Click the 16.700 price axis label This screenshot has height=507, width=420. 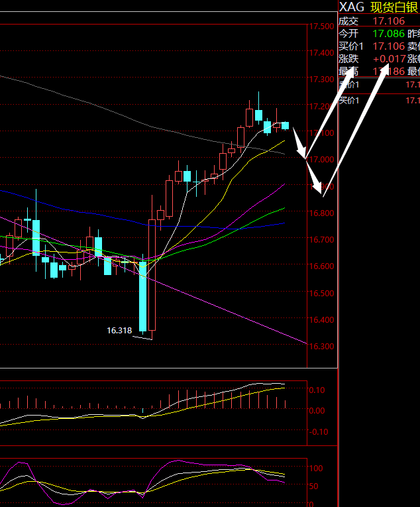(321, 240)
